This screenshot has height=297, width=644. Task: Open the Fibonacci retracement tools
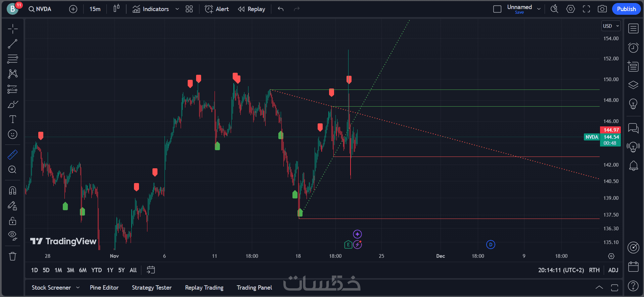pos(13,59)
